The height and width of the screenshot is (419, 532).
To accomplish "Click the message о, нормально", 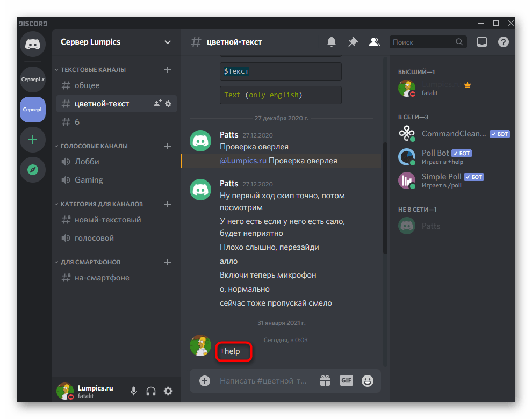I will 245,289.
